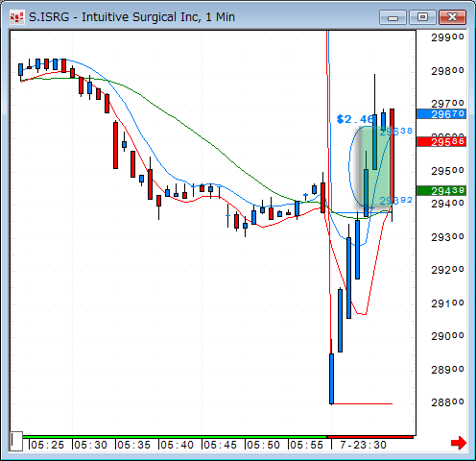
Task: Click the 05:55 time axis label
Action: click(x=306, y=445)
